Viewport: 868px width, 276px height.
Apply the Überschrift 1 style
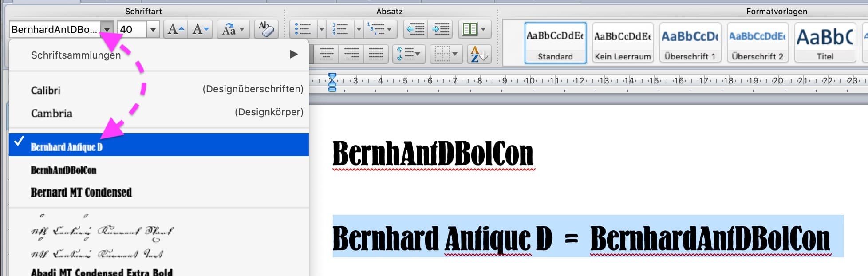[x=690, y=43]
